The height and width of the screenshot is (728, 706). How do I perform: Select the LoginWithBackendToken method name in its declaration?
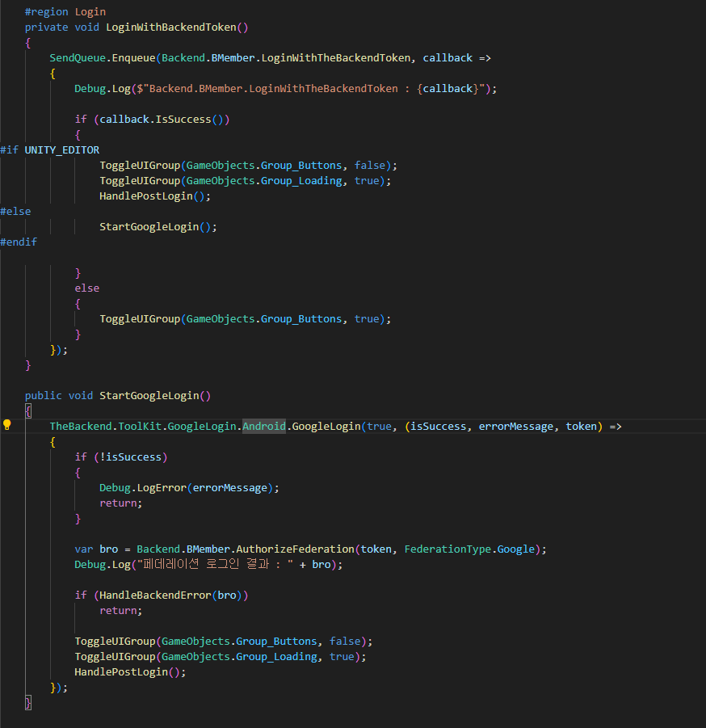pyautogui.click(x=170, y=27)
